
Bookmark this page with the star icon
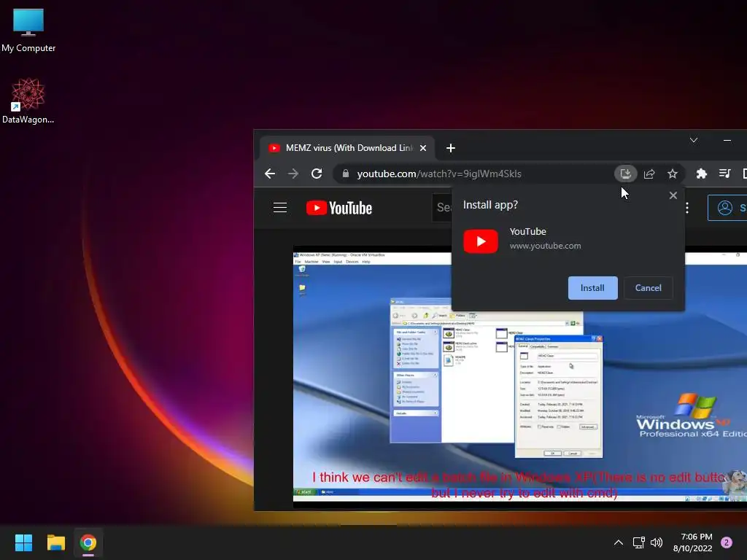[x=672, y=174]
